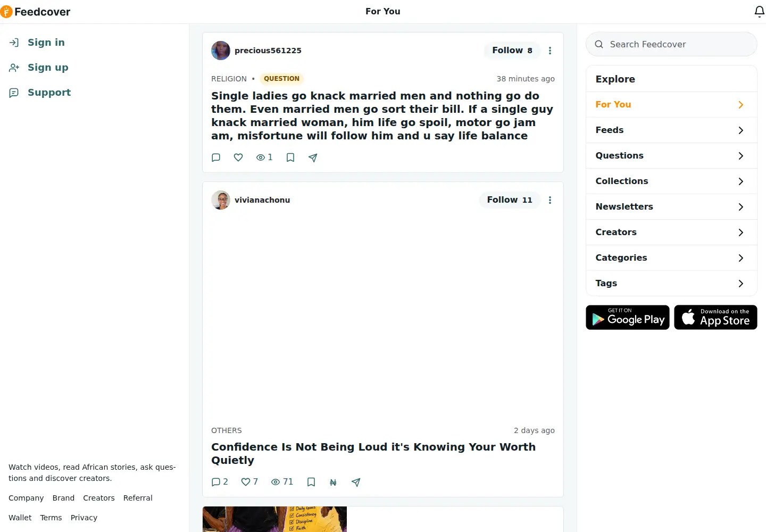Screen dimensions: 766x532
Task: Expand the Categories chevron
Action: (x=740, y=258)
